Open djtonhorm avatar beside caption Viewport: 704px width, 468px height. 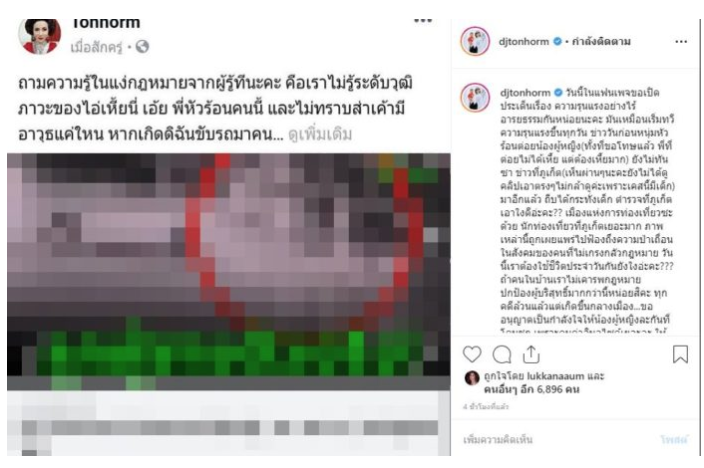pyautogui.click(x=475, y=97)
